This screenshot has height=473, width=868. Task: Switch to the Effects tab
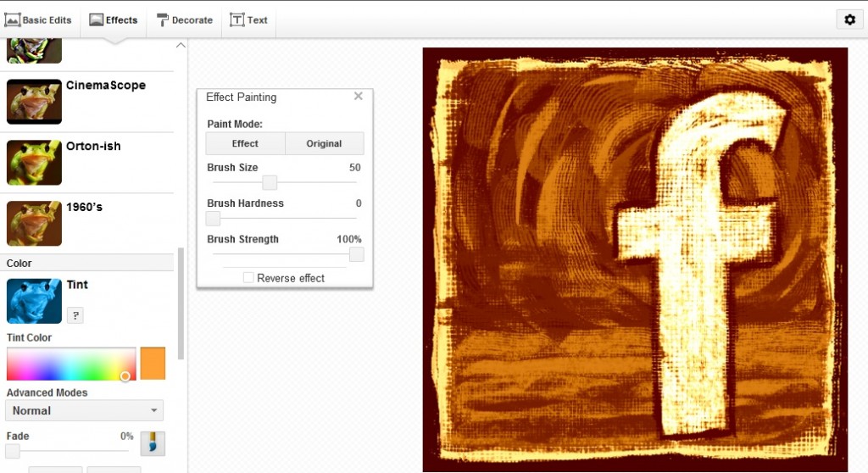(x=114, y=20)
